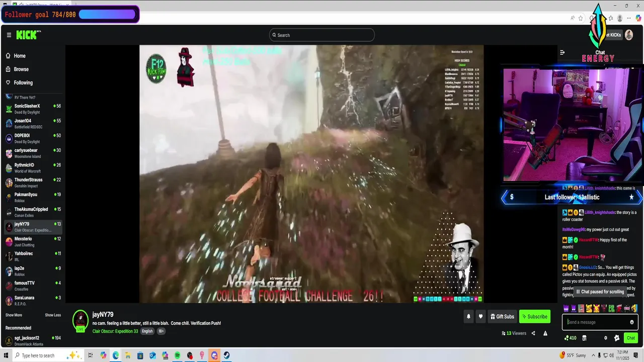The height and width of the screenshot is (362, 644).
Task: Send message with Chat button
Action: pyautogui.click(x=631, y=338)
